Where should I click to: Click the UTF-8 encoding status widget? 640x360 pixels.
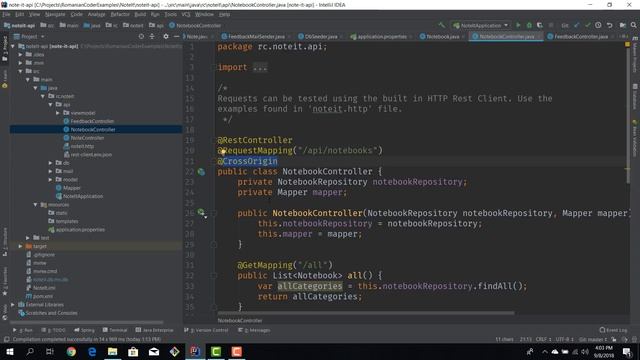[x=565, y=339]
